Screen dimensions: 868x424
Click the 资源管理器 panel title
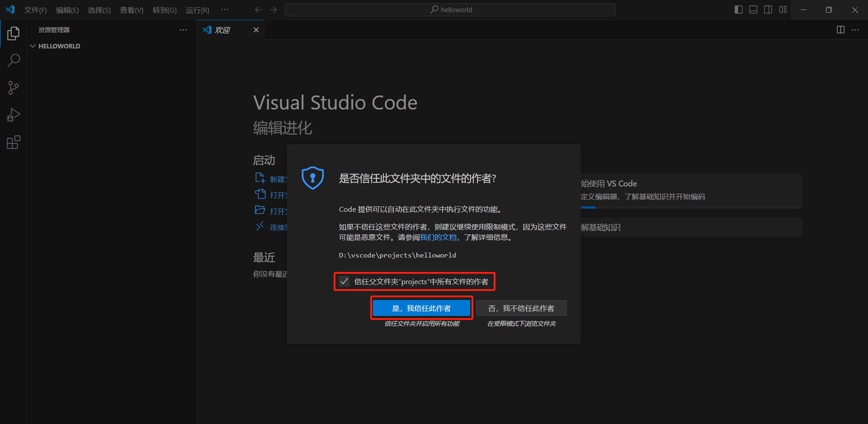54,30
